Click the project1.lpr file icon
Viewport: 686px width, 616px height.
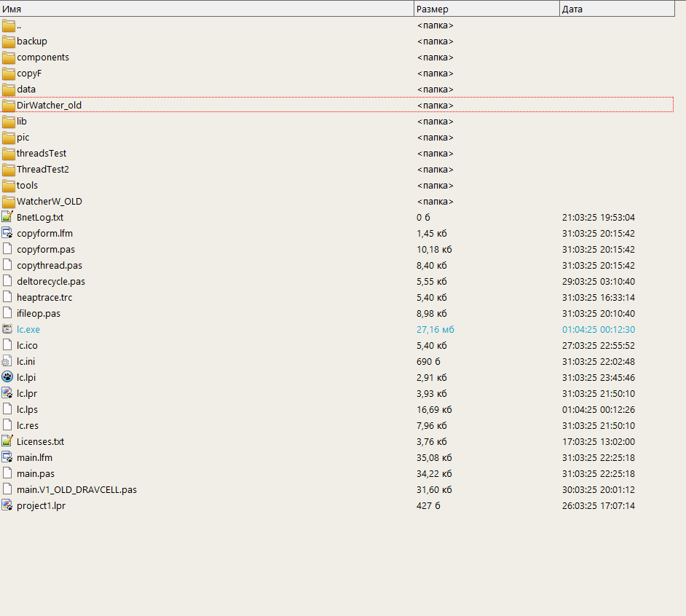click(x=8, y=505)
